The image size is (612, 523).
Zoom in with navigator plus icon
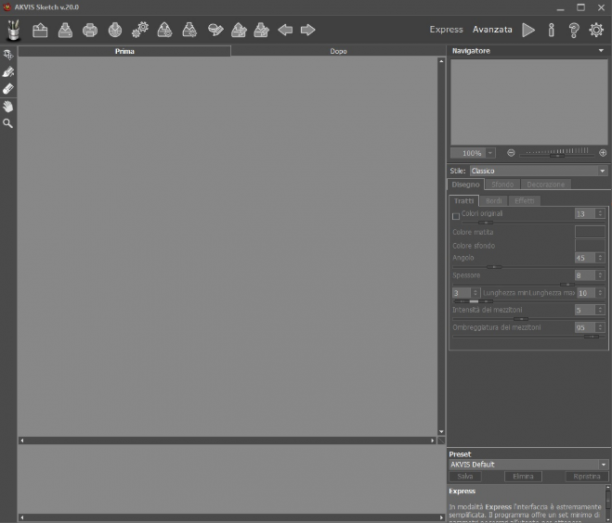[x=603, y=153]
